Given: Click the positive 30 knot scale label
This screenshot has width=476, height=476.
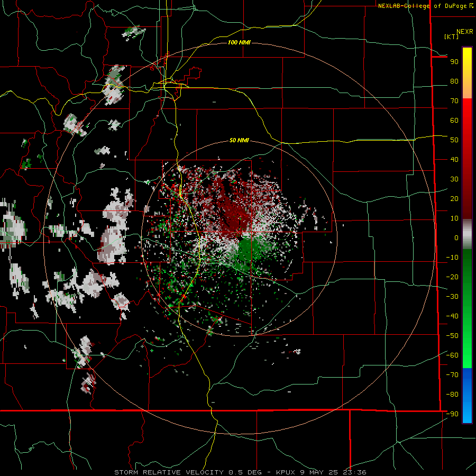Looking at the screenshot, I should 454,179.
